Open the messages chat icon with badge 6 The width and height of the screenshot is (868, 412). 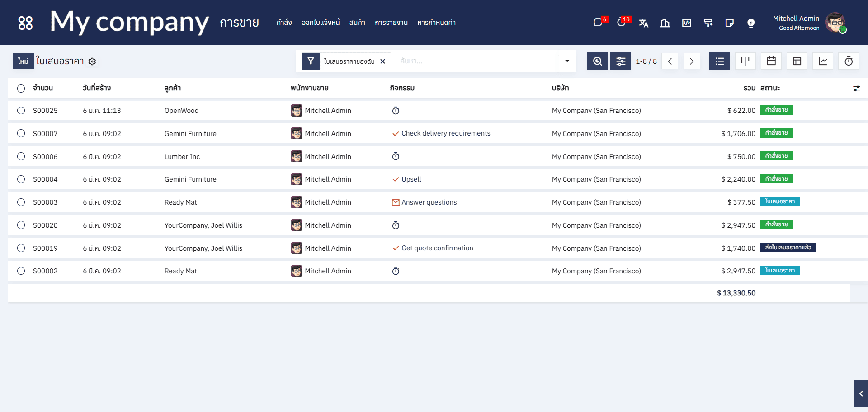(598, 23)
